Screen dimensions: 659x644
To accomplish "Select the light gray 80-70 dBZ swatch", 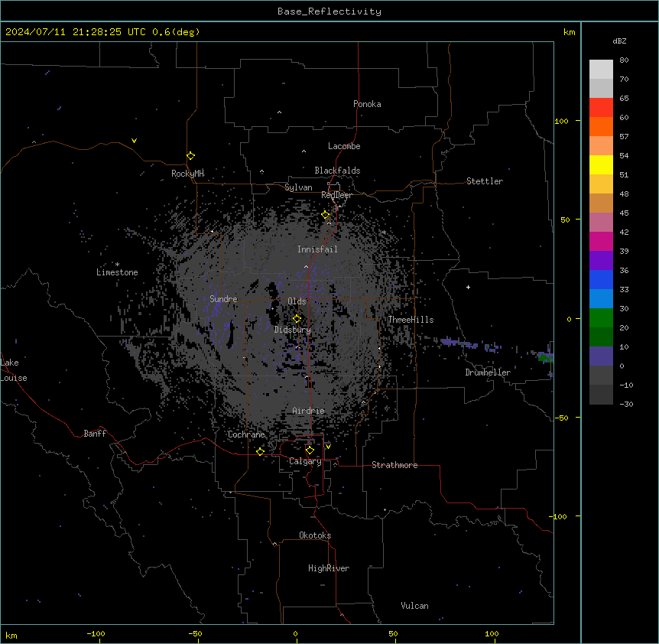I will [601, 69].
